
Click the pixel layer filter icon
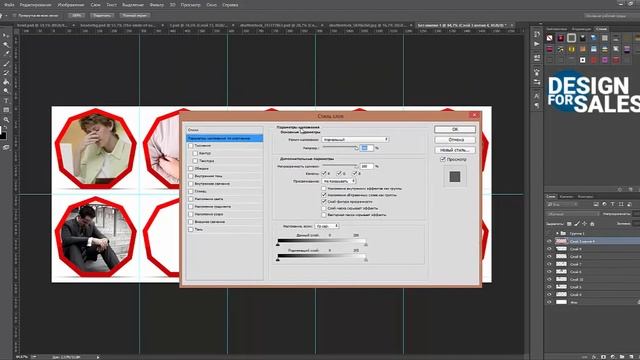coord(596,204)
